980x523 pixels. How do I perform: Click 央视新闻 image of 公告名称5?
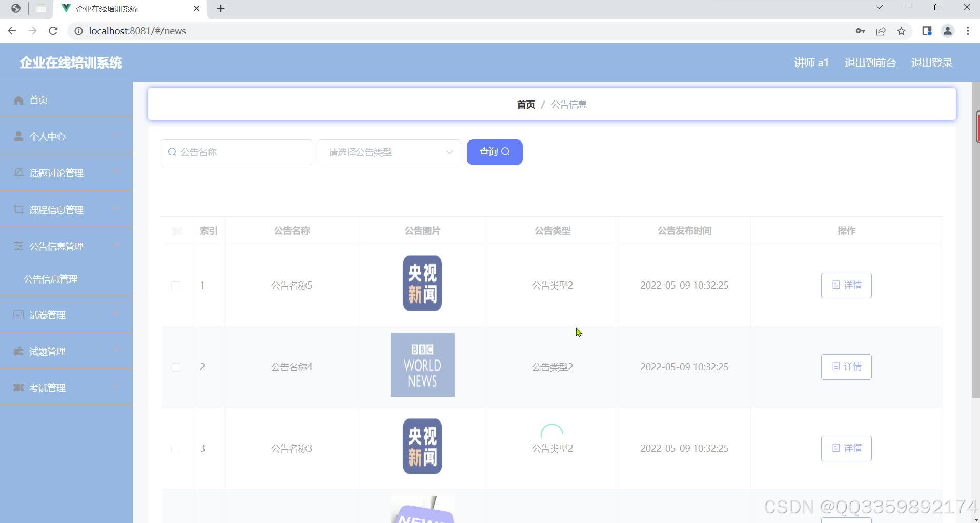point(422,284)
